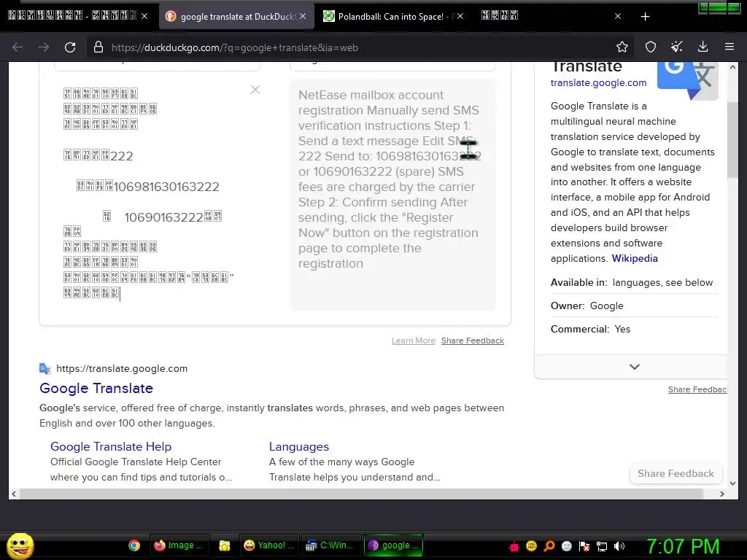Screen dimensions: 747x560
Task: Click the translate favicon beside translate.google.com result
Action: coord(44,368)
